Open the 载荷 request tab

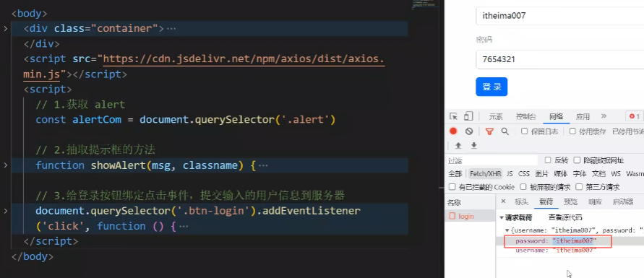[546, 201]
